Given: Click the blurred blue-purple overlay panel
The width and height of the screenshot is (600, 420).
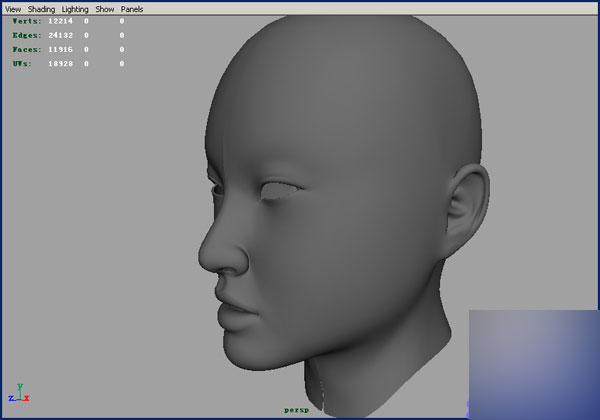Looking at the screenshot, I should tap(533, 362).
